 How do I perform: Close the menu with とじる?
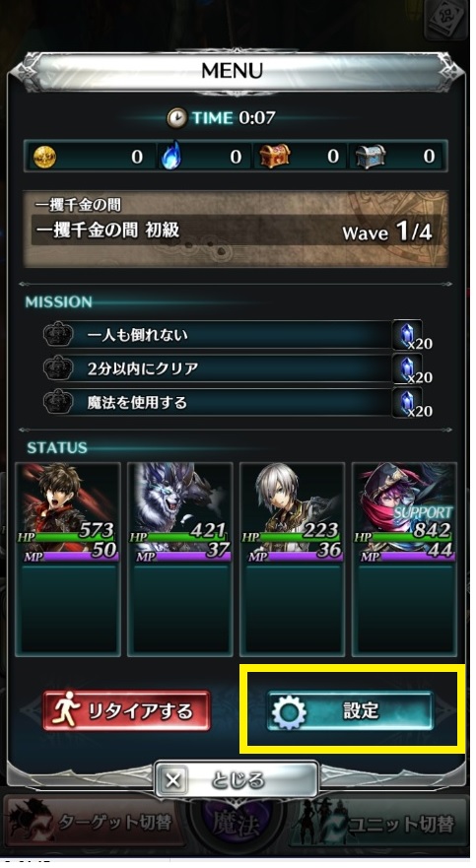(237, 780)
